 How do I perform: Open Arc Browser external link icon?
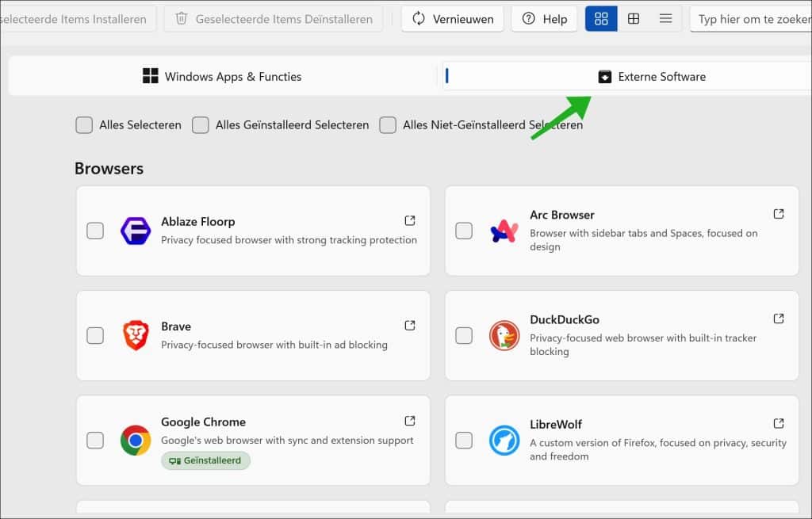[x=779, y=214]
